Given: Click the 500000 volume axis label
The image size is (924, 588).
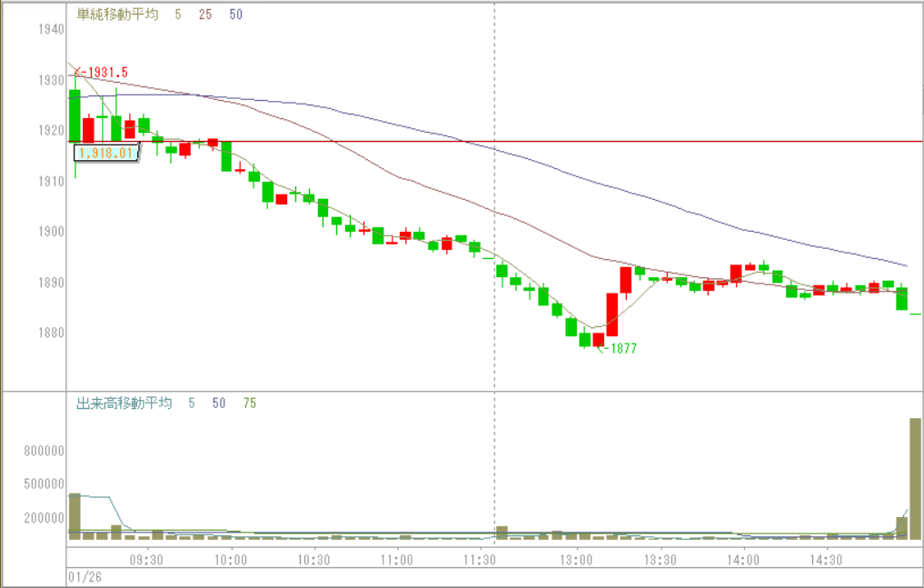Looking at the screenshot, I should [x=45, y=484].
